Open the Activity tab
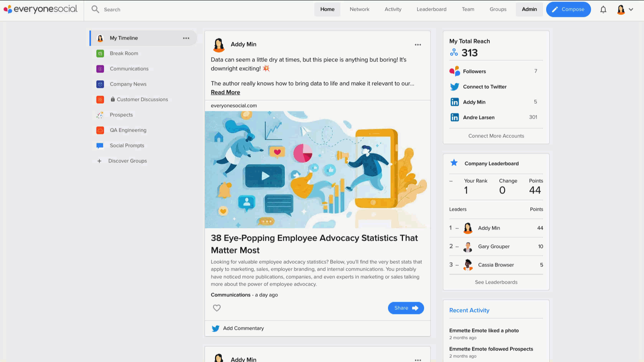The height and width of the screenshot is (362, 644). tap(393, 9)
